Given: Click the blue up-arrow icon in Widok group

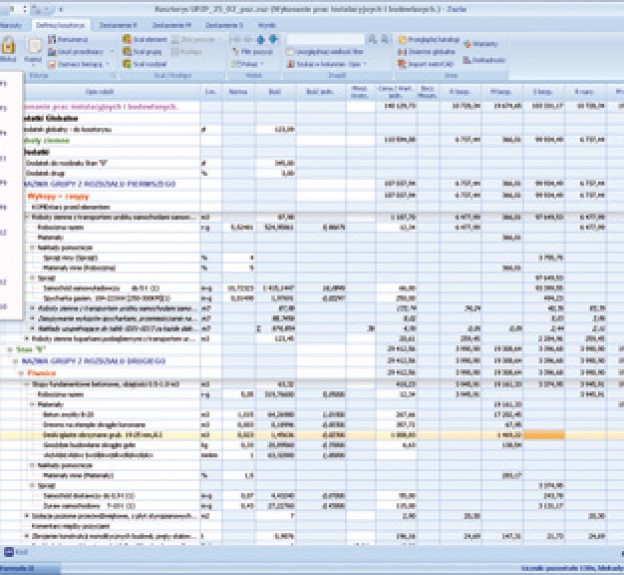Looking at the screenshot, I should (x=261, y=39).
